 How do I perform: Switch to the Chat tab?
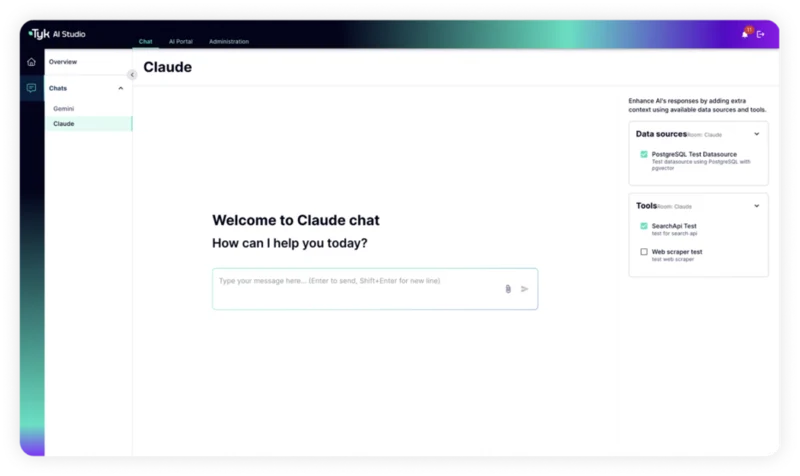point(145,41)
